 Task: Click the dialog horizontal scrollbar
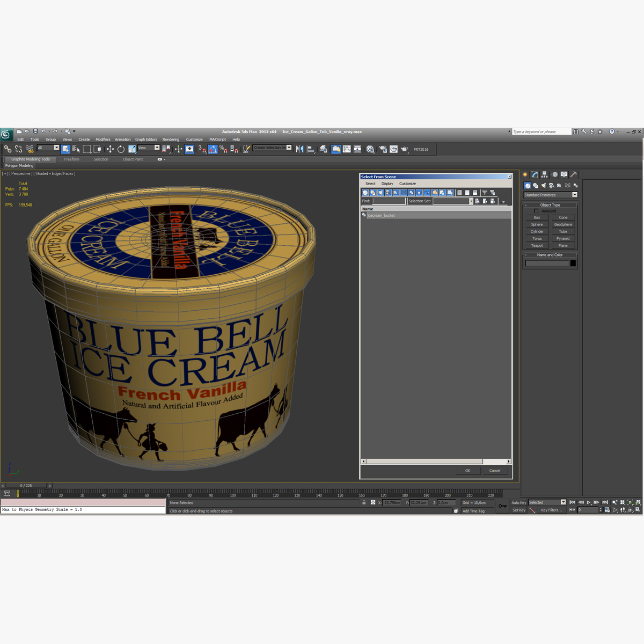tap(436, 462)
